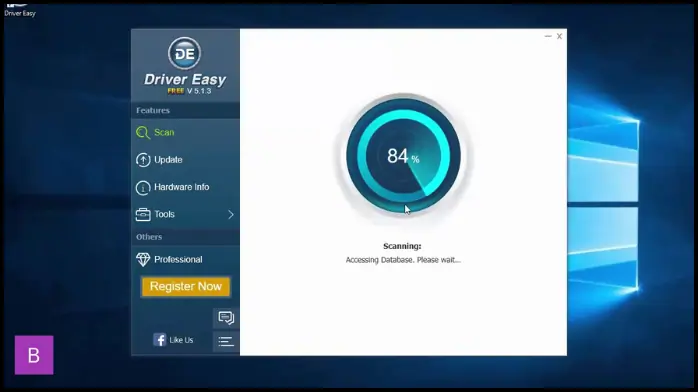The width and height of the screenshot is (698, 392).
Task: Follow the Like Us link
Action: click(x=181, y=340)
